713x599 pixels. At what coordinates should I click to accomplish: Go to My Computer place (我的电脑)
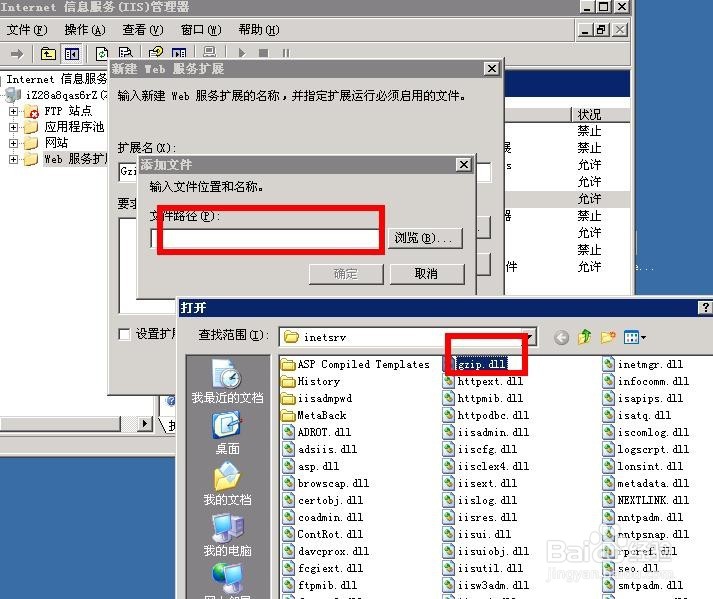tap(227, 535)
